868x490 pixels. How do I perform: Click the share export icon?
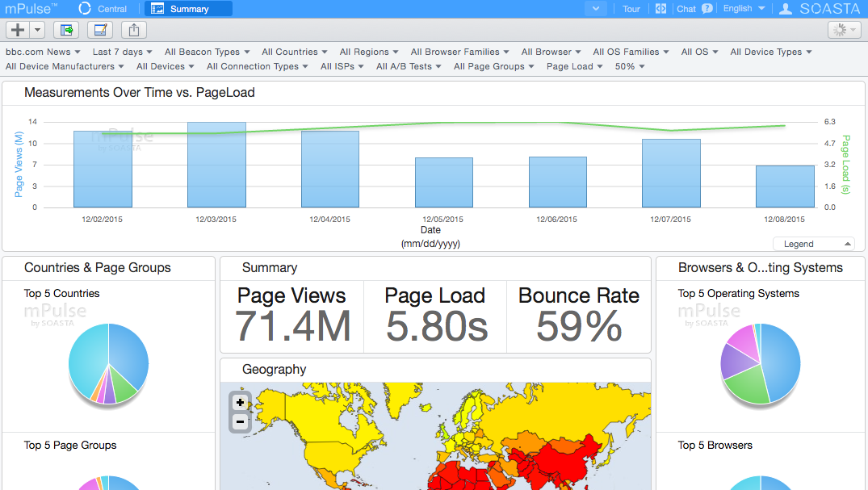pos(134,30)
